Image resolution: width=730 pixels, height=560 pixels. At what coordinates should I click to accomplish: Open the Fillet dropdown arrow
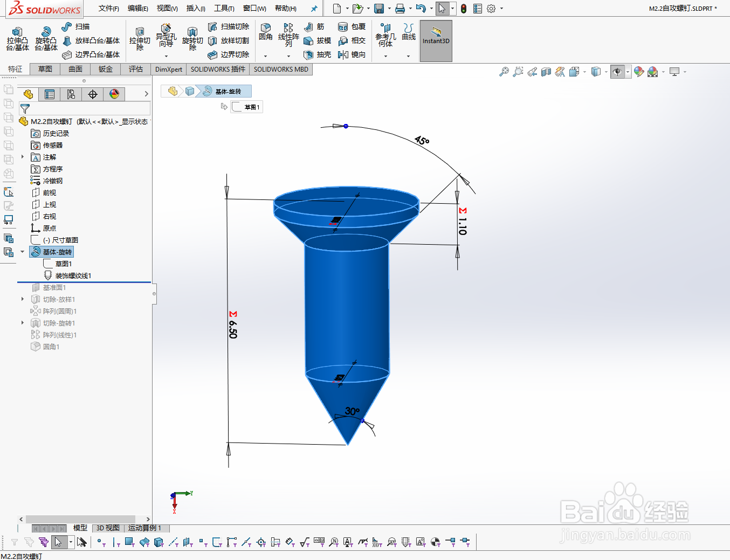[x=265, y=56]
